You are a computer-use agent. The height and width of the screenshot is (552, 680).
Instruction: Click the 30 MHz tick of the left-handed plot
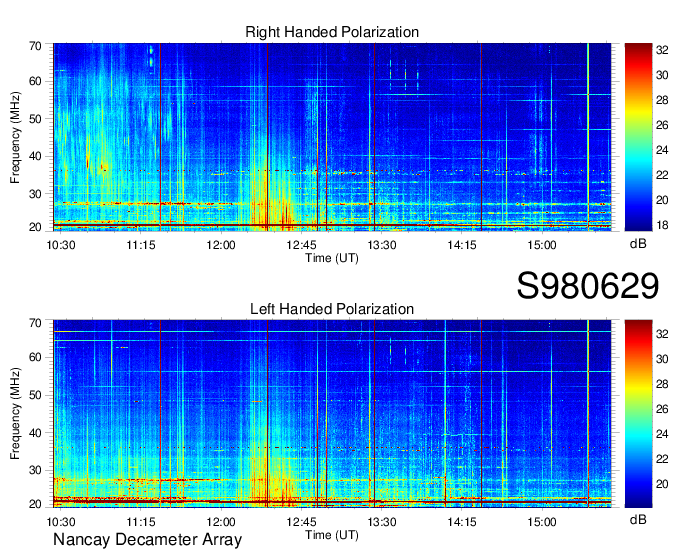point(36,470)
